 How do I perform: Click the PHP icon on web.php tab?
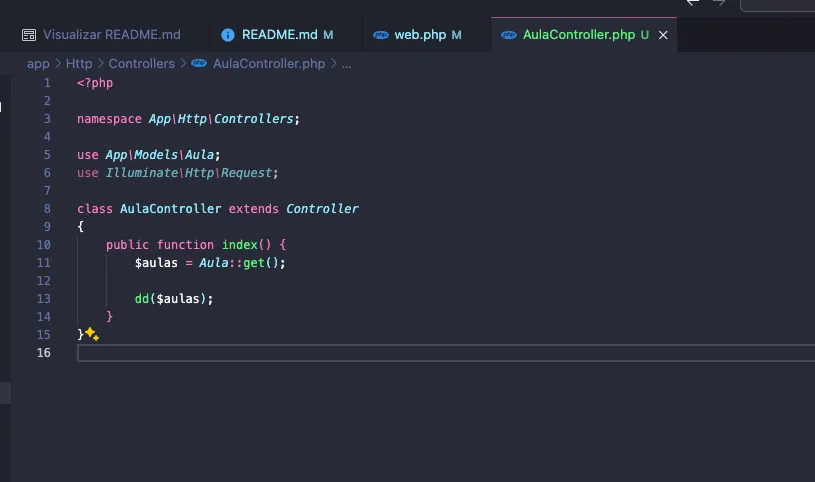tap(380, 35)
